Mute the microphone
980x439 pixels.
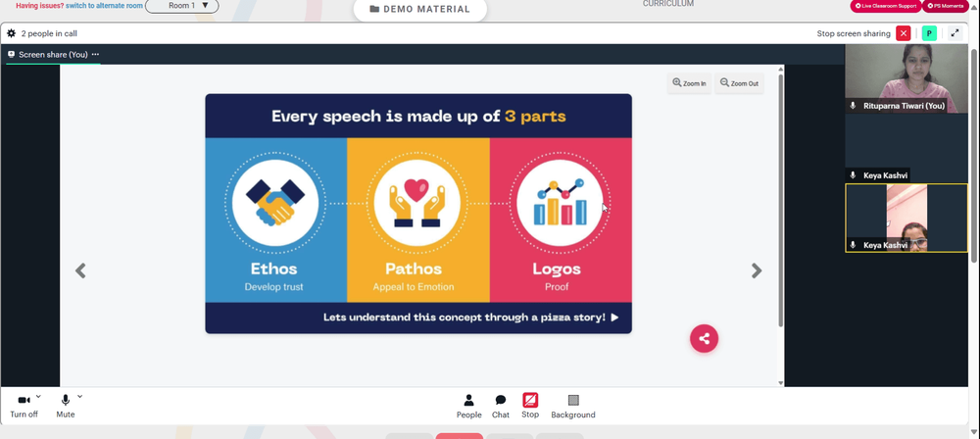[65, 406]
